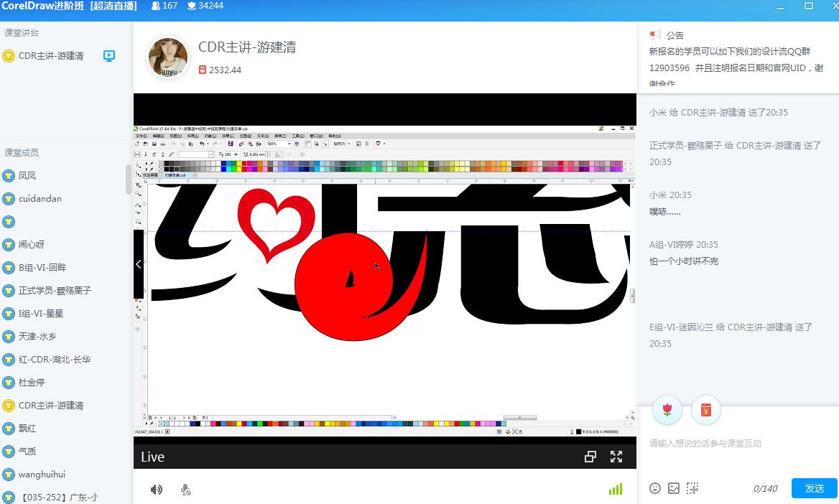Select member 天津-水乡 in the list
This screenshot has height=504, width=839.
pyautogui.click(x=37, y=337)
